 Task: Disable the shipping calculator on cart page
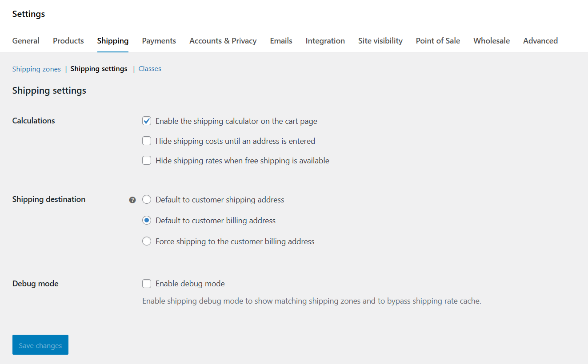(x=147, y=121)
